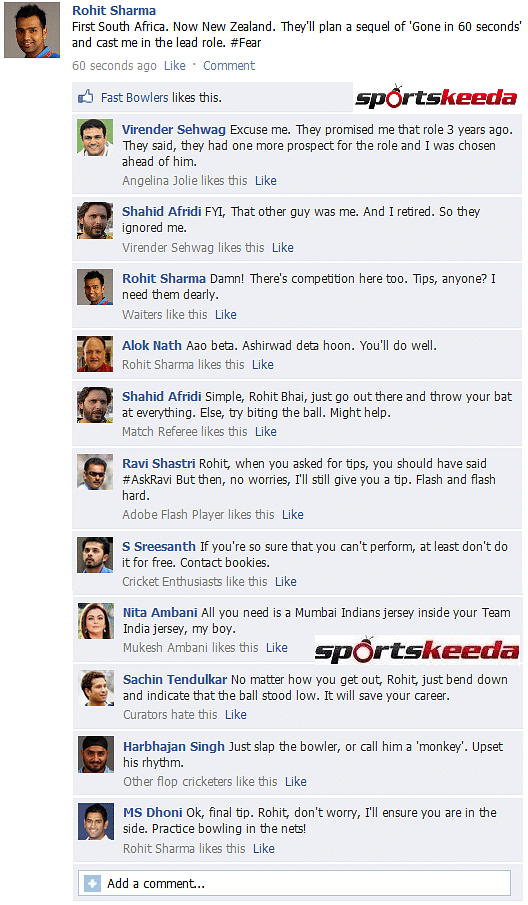Click the plus icon in the comment box
Screen dimensions: 528x905
point(92,883)
